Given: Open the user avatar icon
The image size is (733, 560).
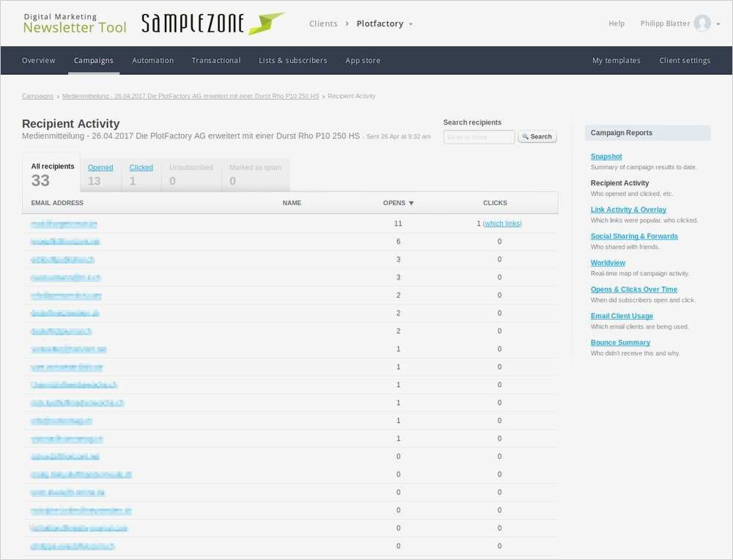Looking at the screenshot, I should coord(701,23).
